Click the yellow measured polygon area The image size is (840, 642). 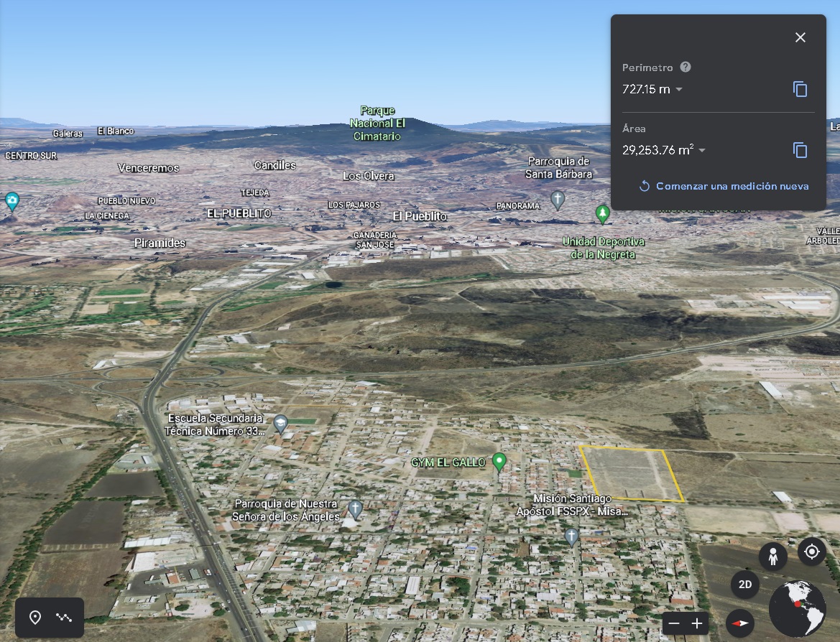pos(632,474)
